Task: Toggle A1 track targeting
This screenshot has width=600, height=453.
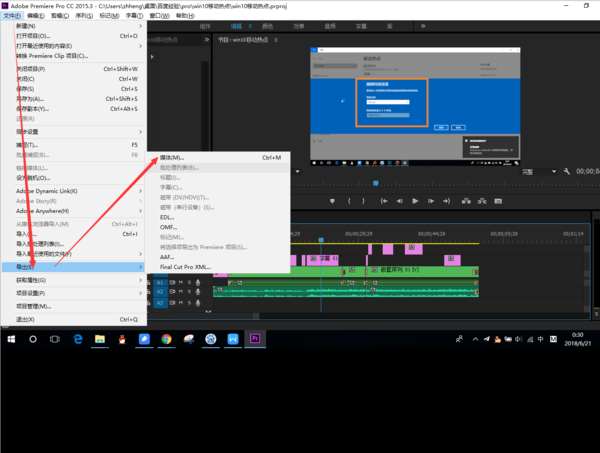Action: pyautogui.click(x=160, y=283)
